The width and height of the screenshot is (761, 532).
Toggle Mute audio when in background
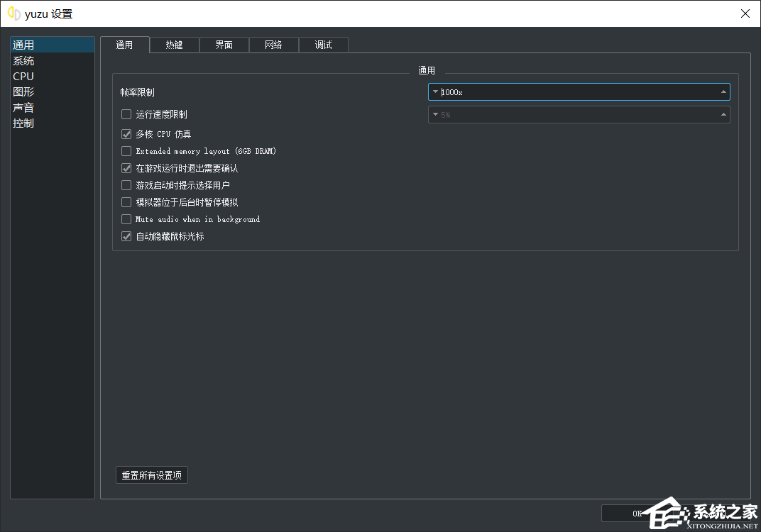[x=126, y=219]
